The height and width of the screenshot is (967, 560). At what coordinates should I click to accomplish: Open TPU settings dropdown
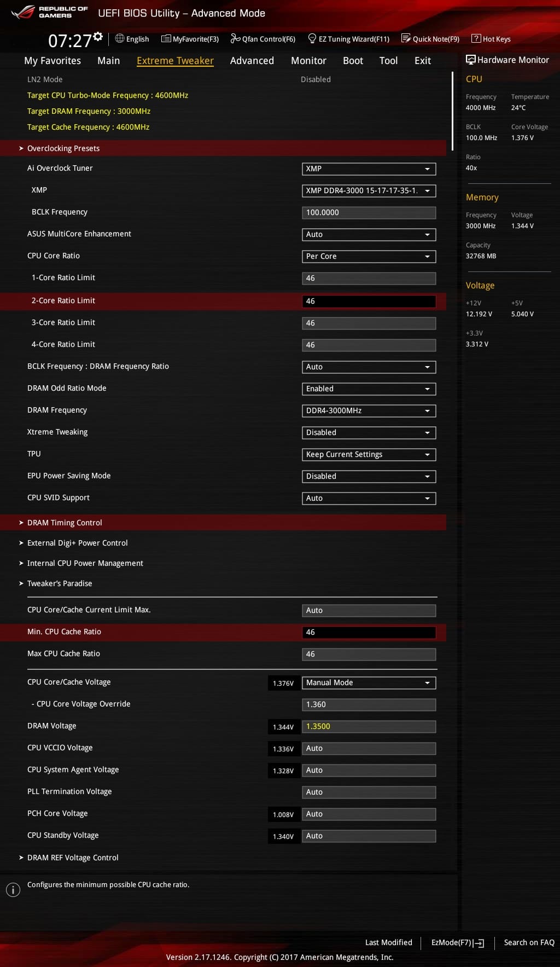[x=369, y=454]
